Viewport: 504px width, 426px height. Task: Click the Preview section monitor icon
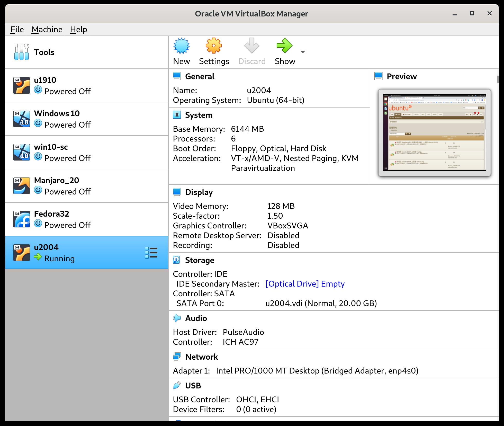point(379,76)
